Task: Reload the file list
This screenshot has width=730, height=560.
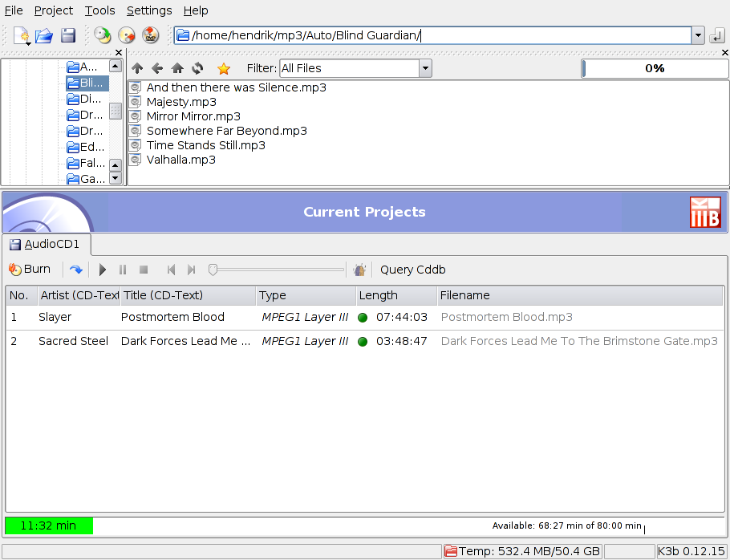Action: (197, 69)
